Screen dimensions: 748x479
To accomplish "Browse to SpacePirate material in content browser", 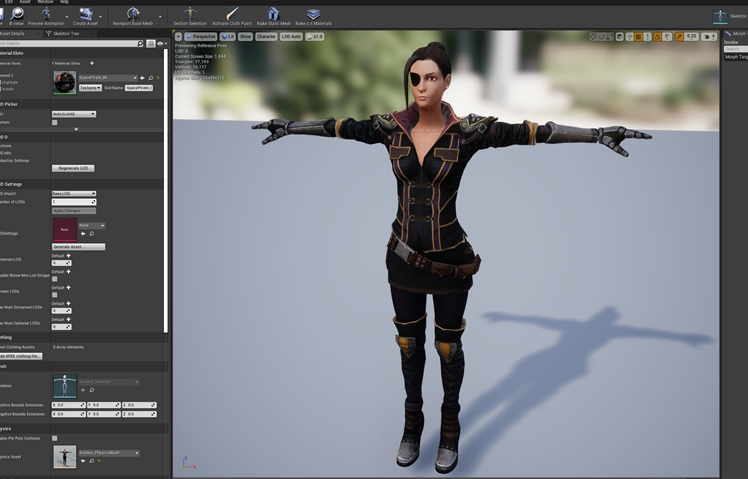I will (151, 78).
